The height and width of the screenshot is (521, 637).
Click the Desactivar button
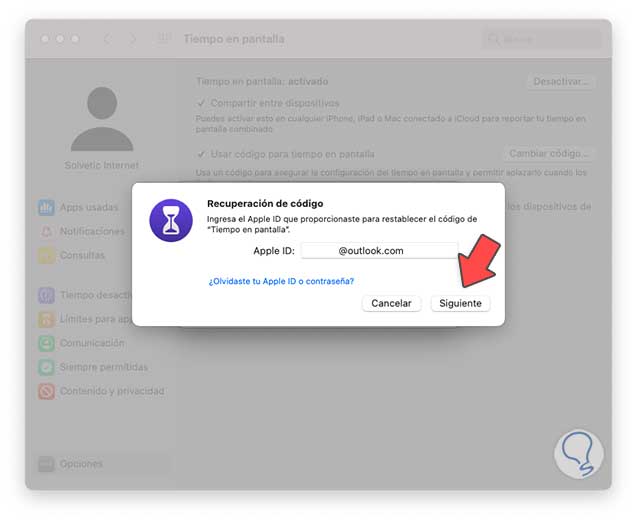click(x=560, y=81)
